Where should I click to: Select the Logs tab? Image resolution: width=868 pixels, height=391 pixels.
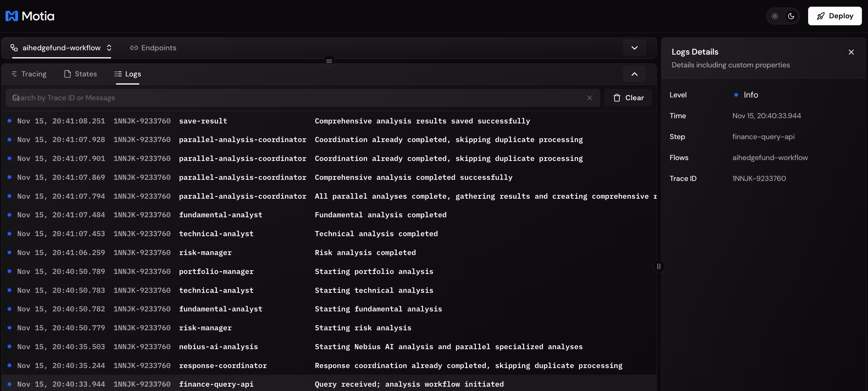[128, 74]
